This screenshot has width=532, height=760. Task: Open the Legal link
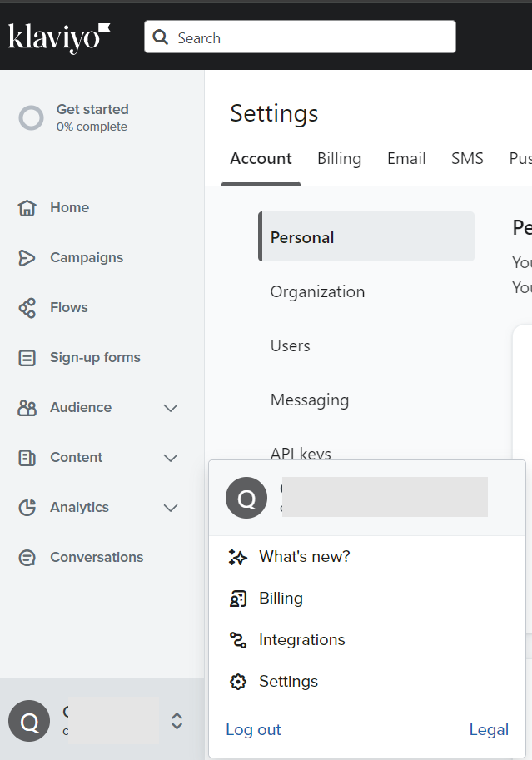pyautogui.click(x=489, y=730)
